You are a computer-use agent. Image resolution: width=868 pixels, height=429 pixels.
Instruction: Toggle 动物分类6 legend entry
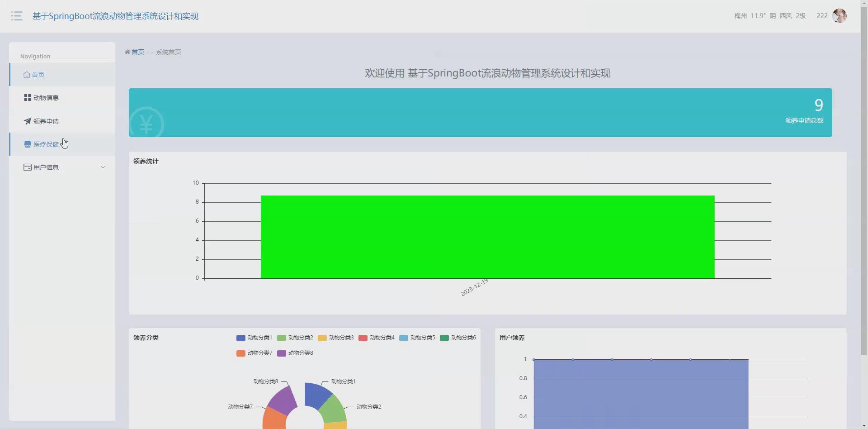coord(458,338)
